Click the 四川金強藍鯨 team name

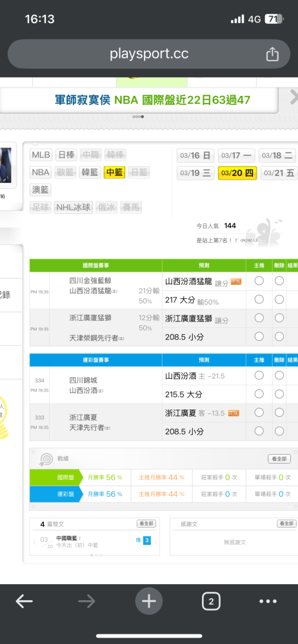(x=90, y=281)
